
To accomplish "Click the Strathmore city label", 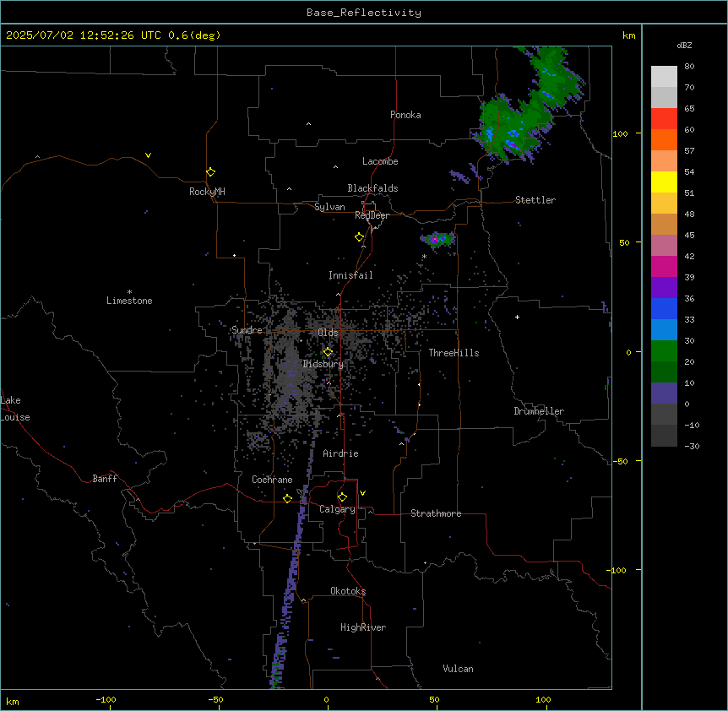I will click(x=436, y=513).
